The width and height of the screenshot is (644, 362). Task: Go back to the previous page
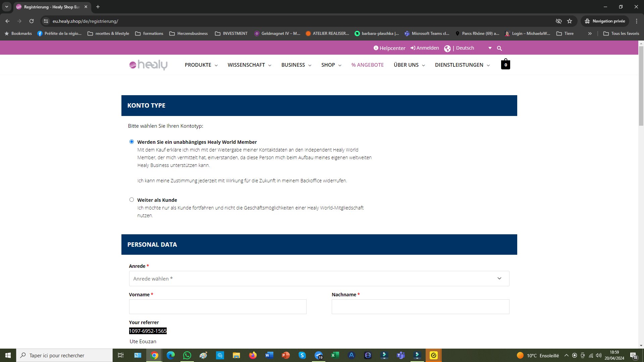(x=7, y=21)
